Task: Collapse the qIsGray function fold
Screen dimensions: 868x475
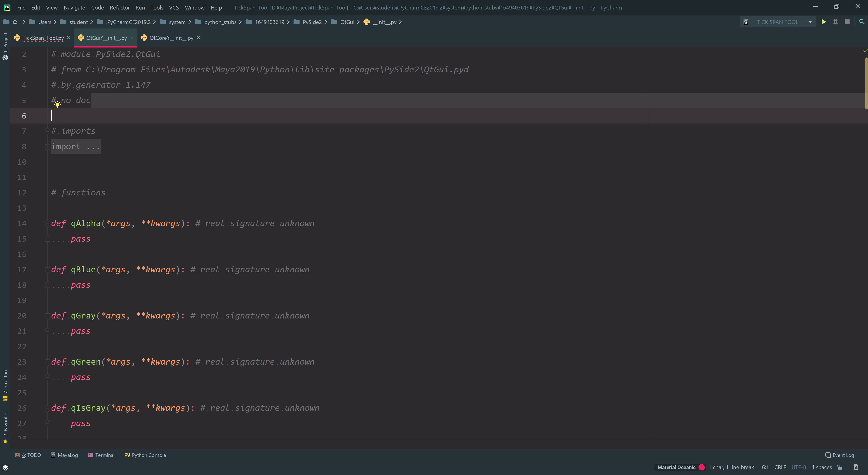Action: pyautogui.click(x=47, y=408)
